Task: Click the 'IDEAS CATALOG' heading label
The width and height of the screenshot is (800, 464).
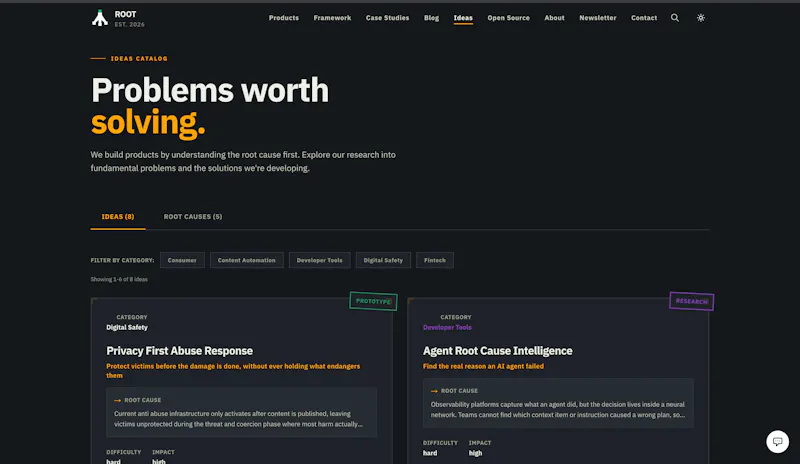Action: [139, 59]
